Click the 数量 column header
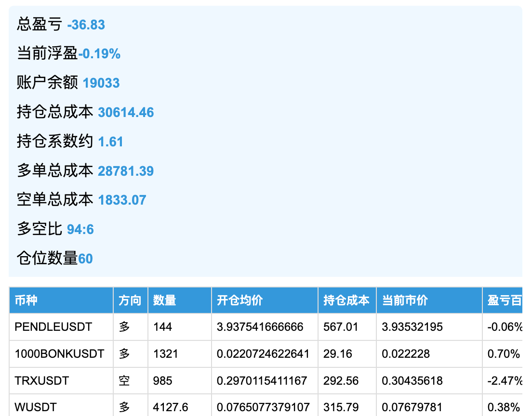Viewport: 532px width, 416px height. [x=180, y=300]
